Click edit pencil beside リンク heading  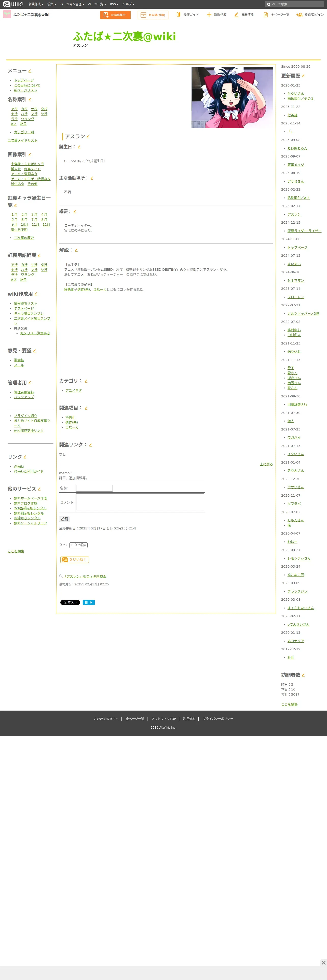pyautogui.click(x=25, y=457)
